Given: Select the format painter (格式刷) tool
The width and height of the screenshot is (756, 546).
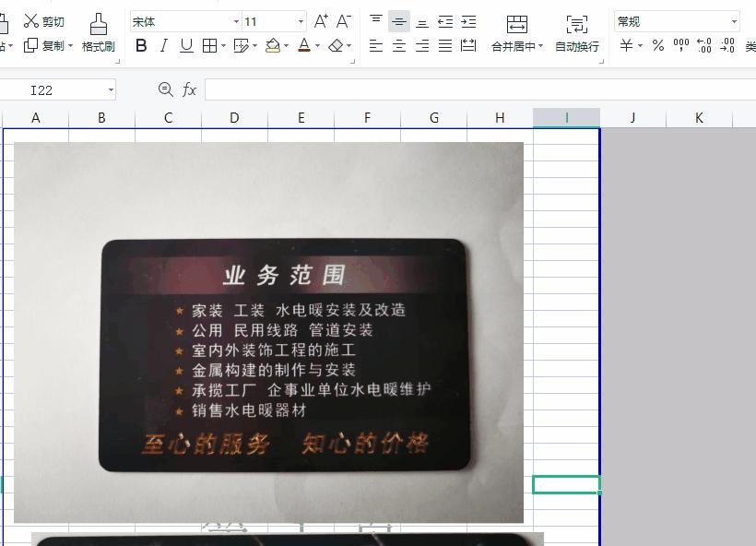Looking at the screenshot, I should point(99,32).
